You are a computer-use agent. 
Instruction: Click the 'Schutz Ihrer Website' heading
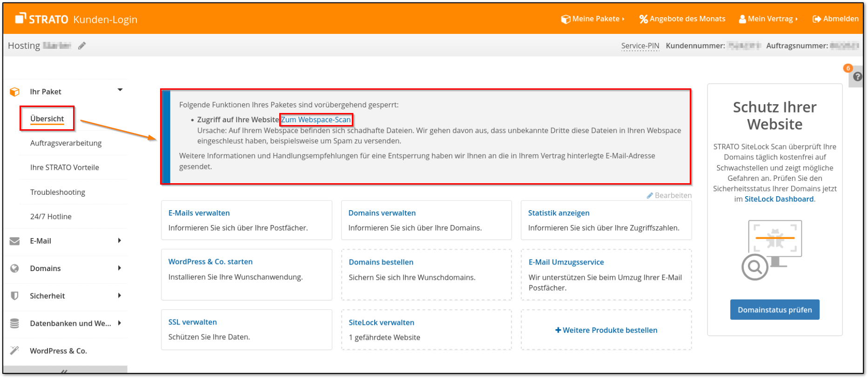(775, 116)
